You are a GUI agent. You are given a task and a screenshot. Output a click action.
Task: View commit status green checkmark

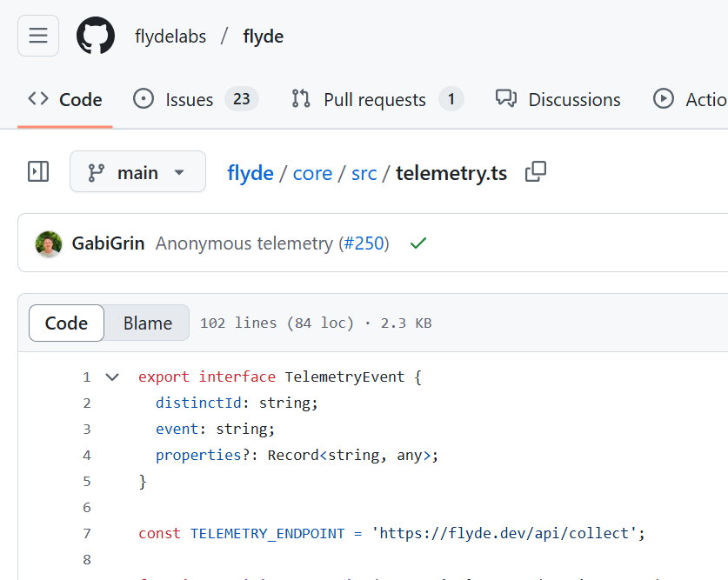tap(418, 243)
